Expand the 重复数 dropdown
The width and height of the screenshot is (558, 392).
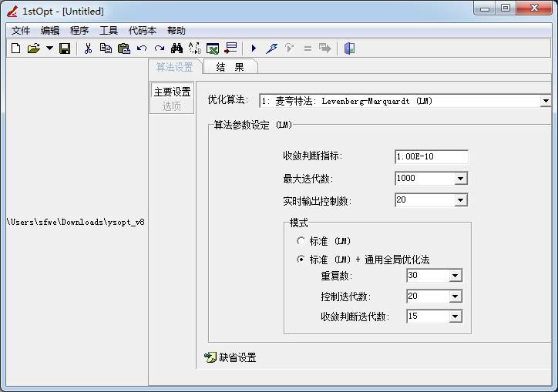[x=455, y=276]
